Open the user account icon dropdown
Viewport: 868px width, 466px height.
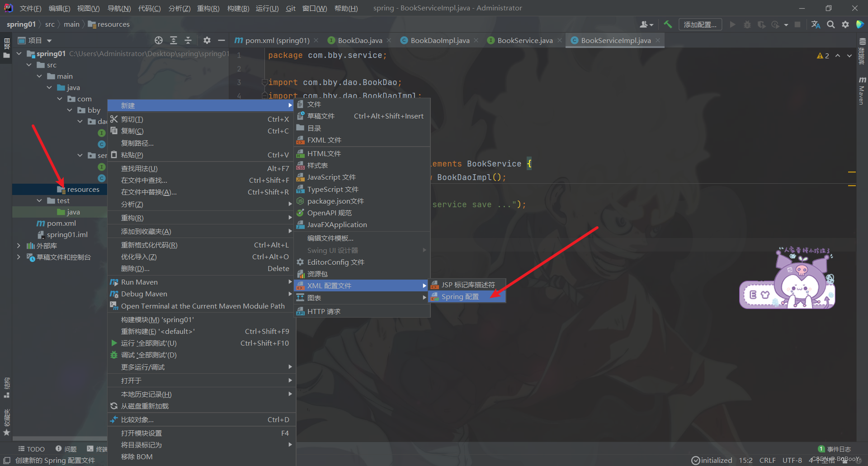tap(646, 24)
